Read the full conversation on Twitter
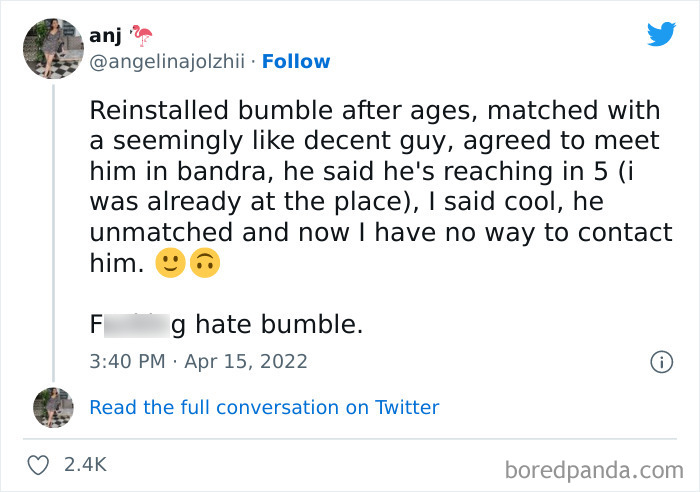 (264, 407)
